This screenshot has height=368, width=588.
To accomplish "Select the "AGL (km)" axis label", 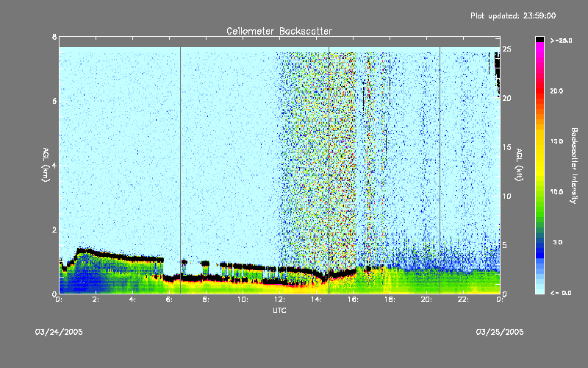I will click(46, 165).
